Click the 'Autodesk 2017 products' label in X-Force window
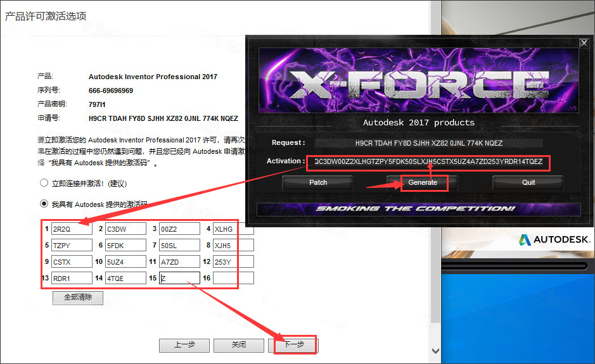 (x=419, y=122)
